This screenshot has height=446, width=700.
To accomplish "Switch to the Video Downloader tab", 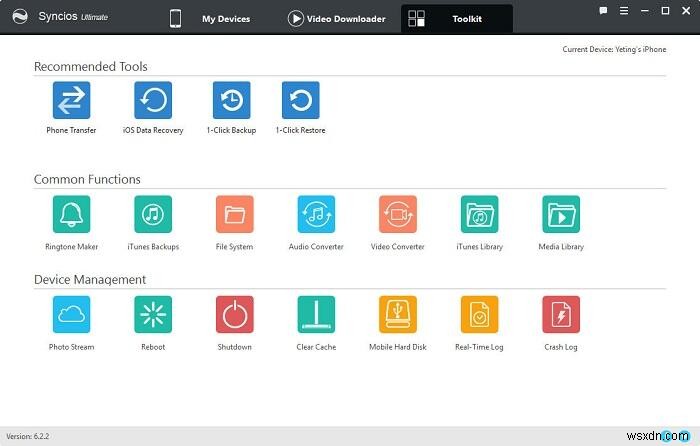I will pyautogui.click(x=337, y=19).
